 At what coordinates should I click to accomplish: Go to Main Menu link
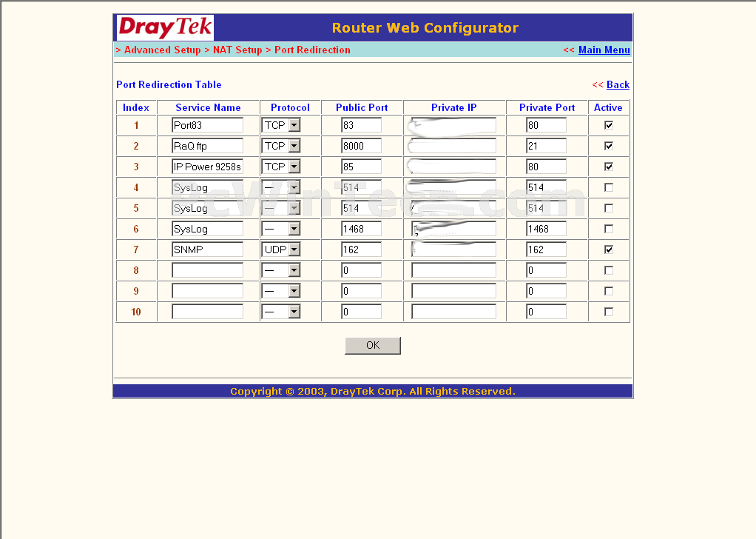604,50
